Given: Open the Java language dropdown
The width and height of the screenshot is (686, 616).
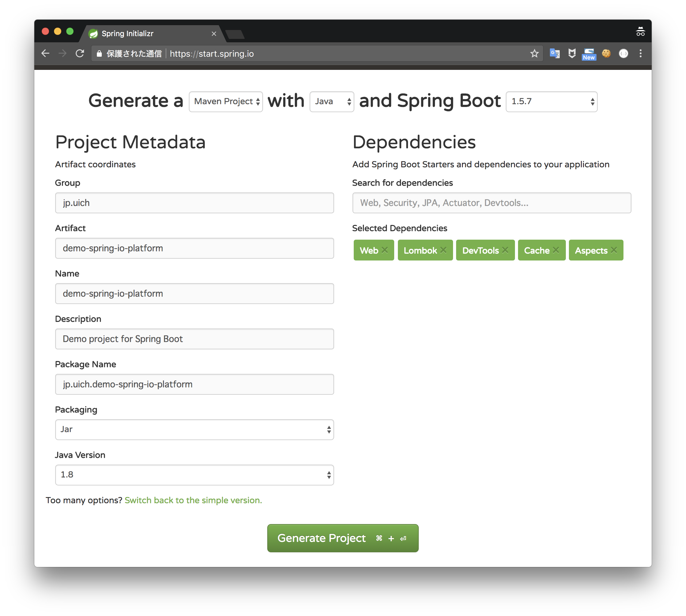Looking at the screenshot, I should tap(332, 101).
